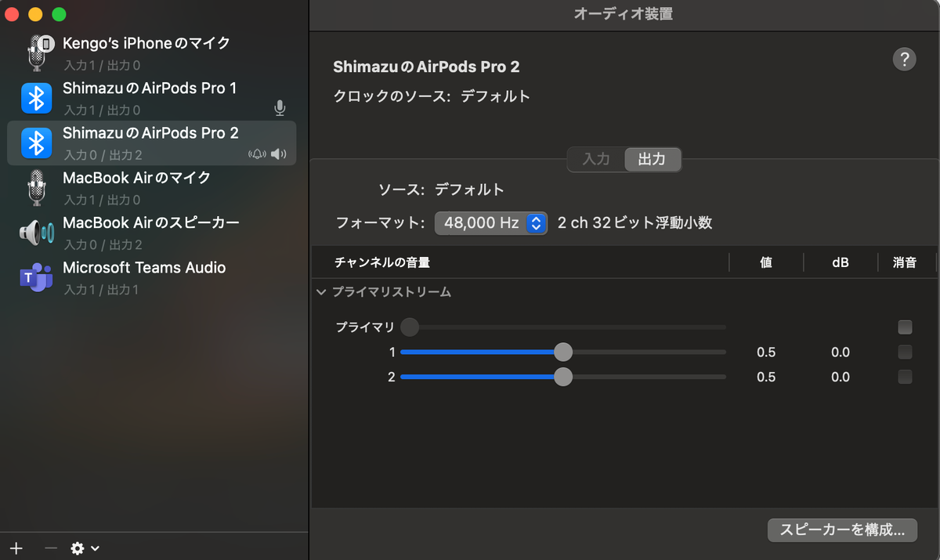Open the help question mark button

(904, 60)
